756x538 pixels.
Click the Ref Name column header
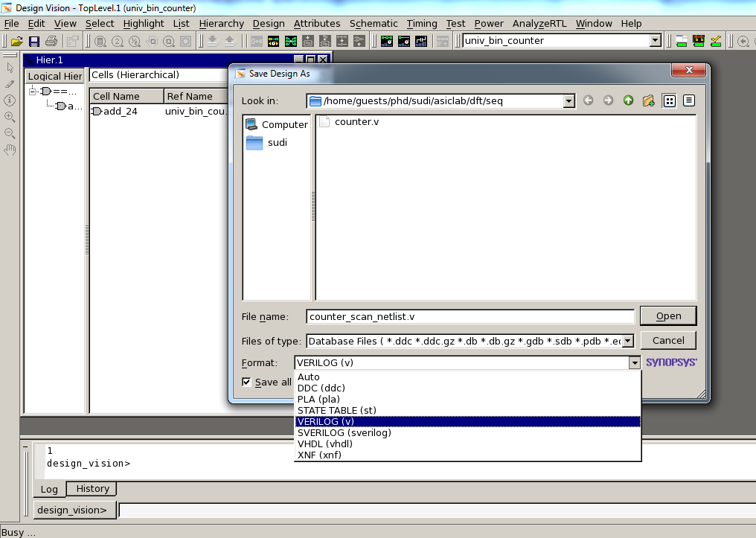(x=196, y=96)
